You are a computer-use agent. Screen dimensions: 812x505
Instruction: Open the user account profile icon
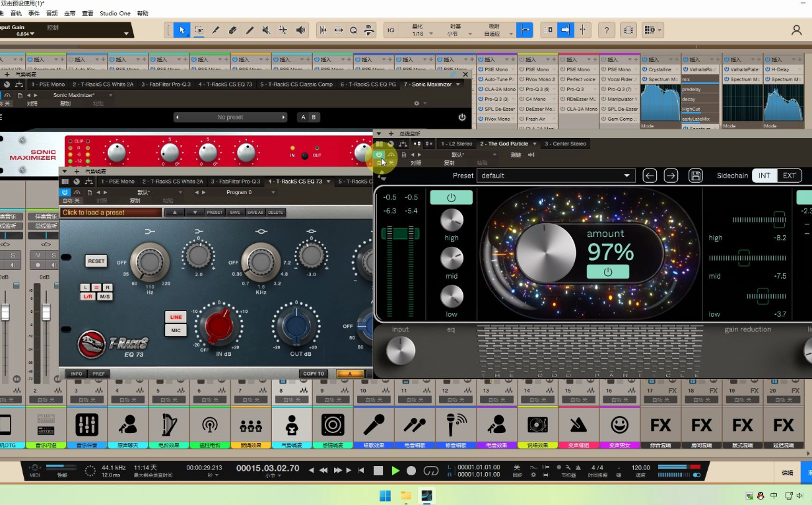pos(796,30)
